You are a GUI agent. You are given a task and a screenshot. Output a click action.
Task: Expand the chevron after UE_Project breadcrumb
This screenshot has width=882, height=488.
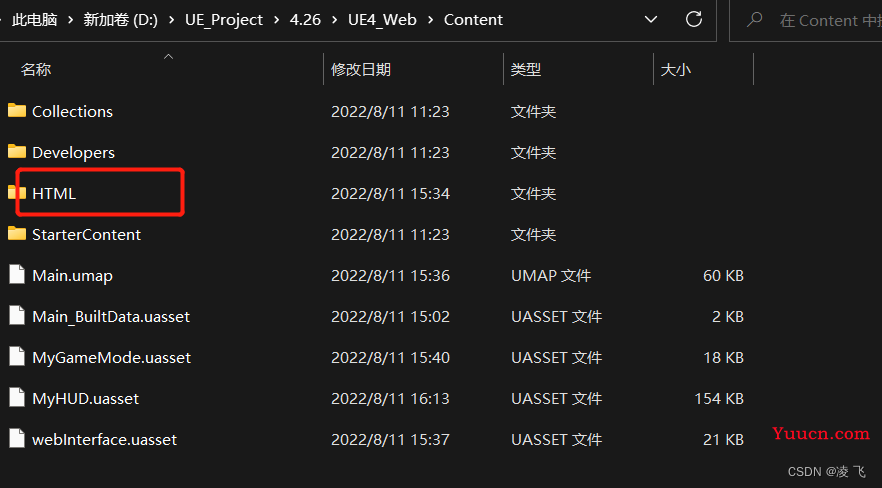pos(277,20)
